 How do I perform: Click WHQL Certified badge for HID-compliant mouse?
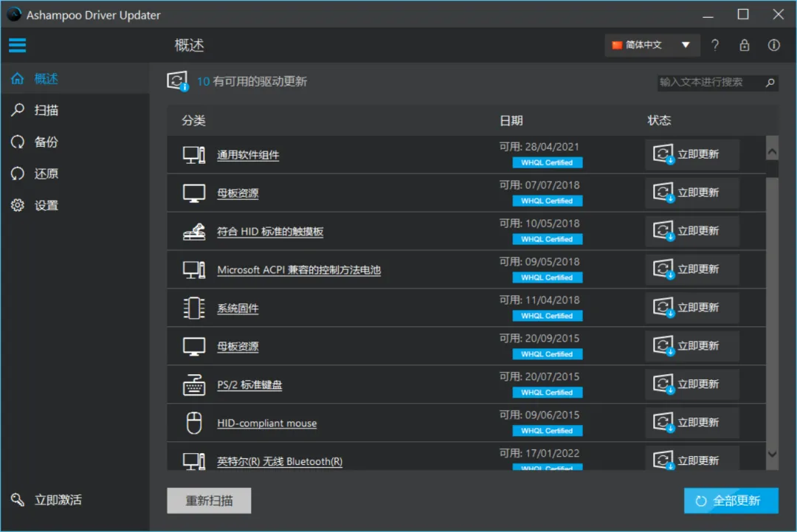[x=548, y=431]
